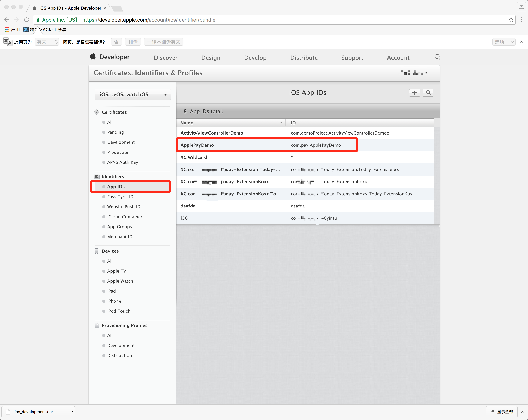Open the iOS, tvOS, watchOS platform dropdown
Image resolution: width=528 pixels, height=420 pixels.
pyautogui.click(x=132, y=94)
